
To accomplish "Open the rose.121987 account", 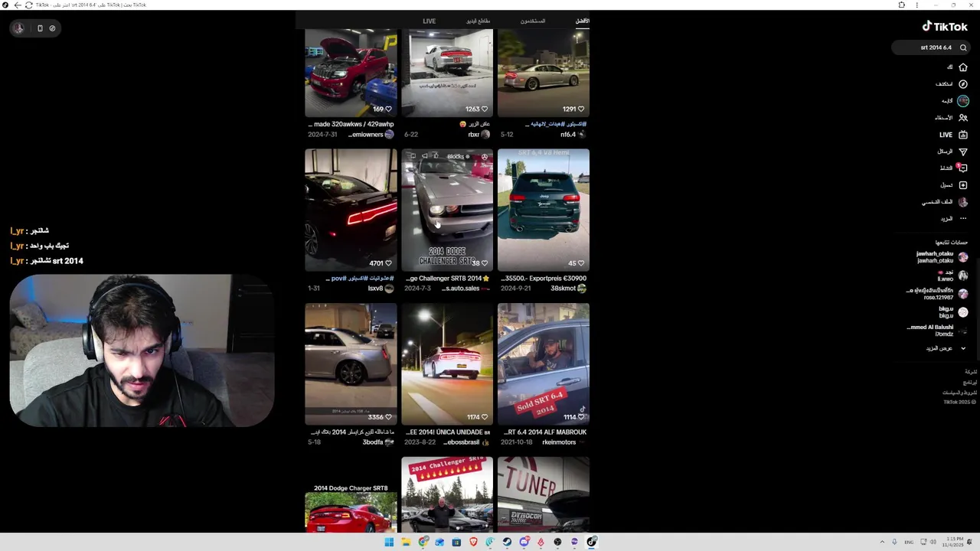I will pos(937,294).
